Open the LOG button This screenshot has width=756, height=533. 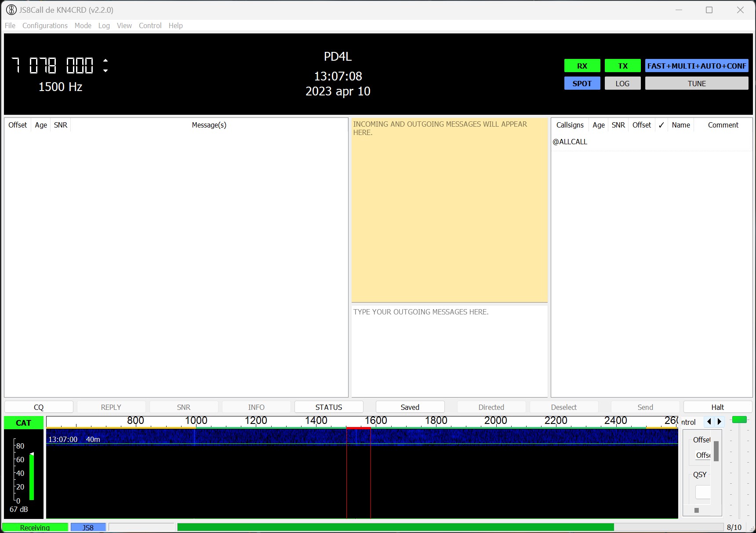[x=622, y=84]
